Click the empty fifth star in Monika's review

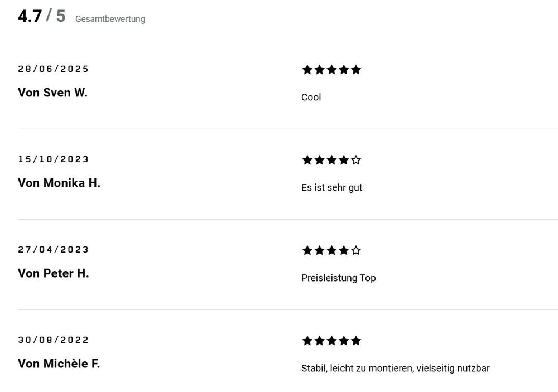pyautogui.click(x=357, y=160)
